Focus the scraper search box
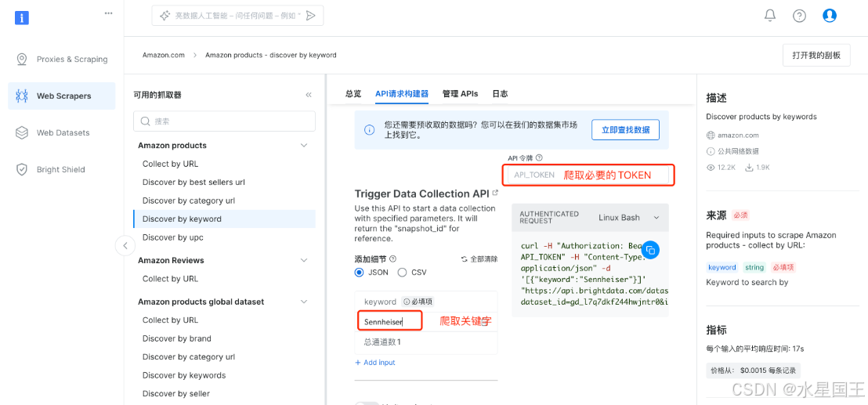This screenshot has width=868, height=405. [224, 121]
